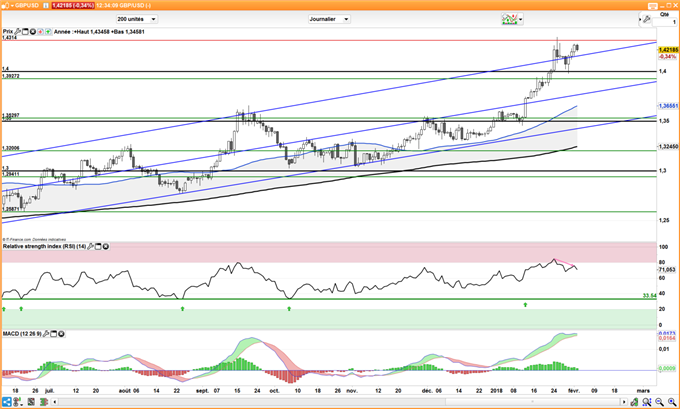Click the zoom out magnifier icon

click(659, 402)
